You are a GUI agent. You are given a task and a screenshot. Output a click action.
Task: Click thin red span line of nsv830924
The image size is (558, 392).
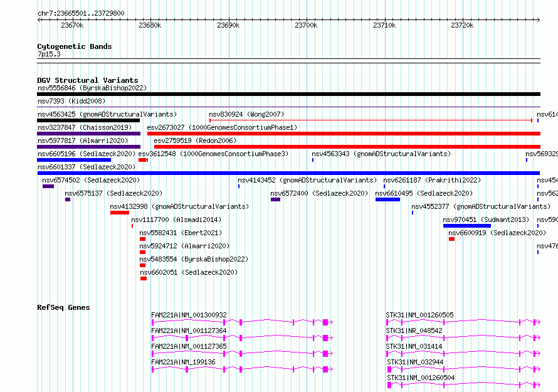(371, 120)
